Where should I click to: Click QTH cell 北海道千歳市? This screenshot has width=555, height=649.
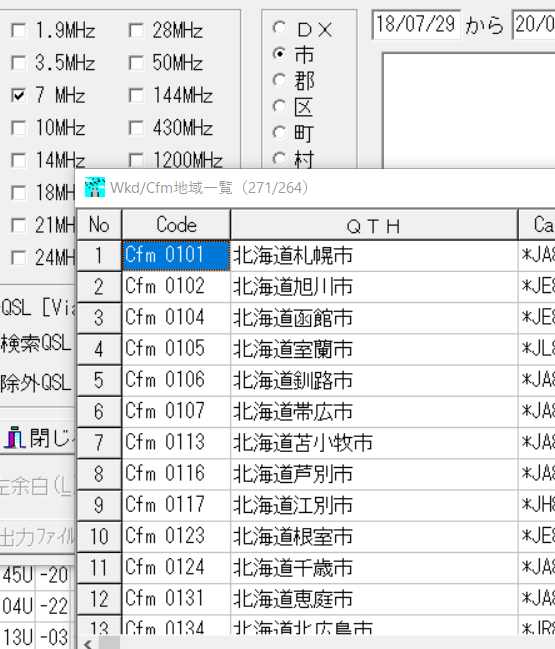[374, 568]
